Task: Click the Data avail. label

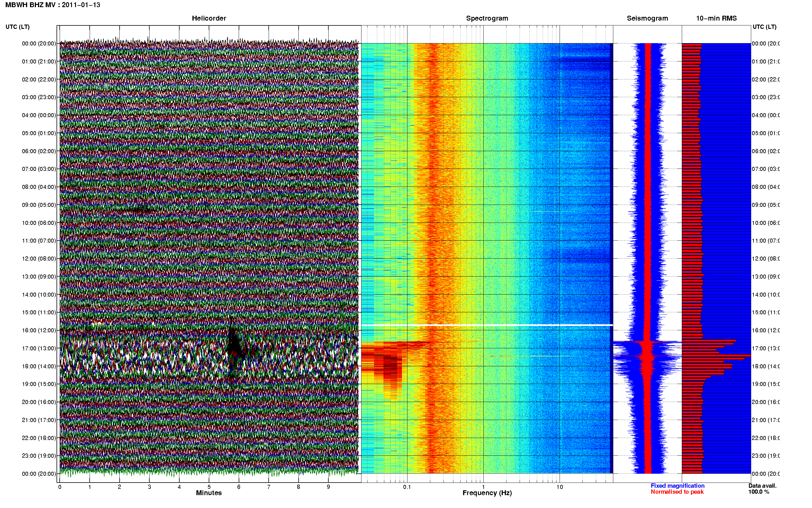Action: click(x=762, y=486)
